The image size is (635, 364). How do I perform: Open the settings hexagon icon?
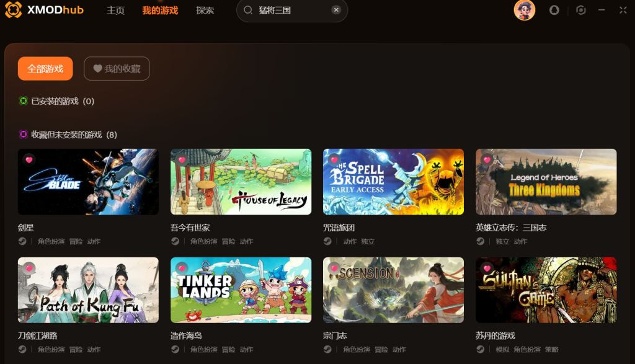coord(580,10)
